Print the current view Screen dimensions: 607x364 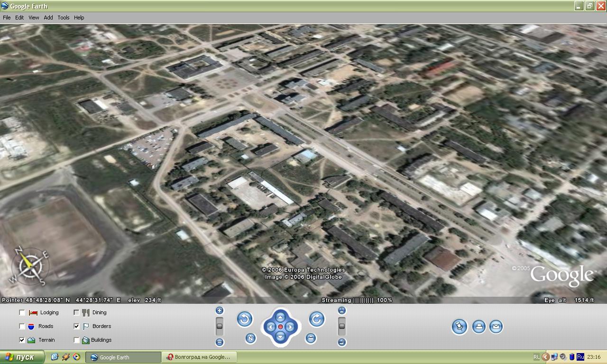479,327
